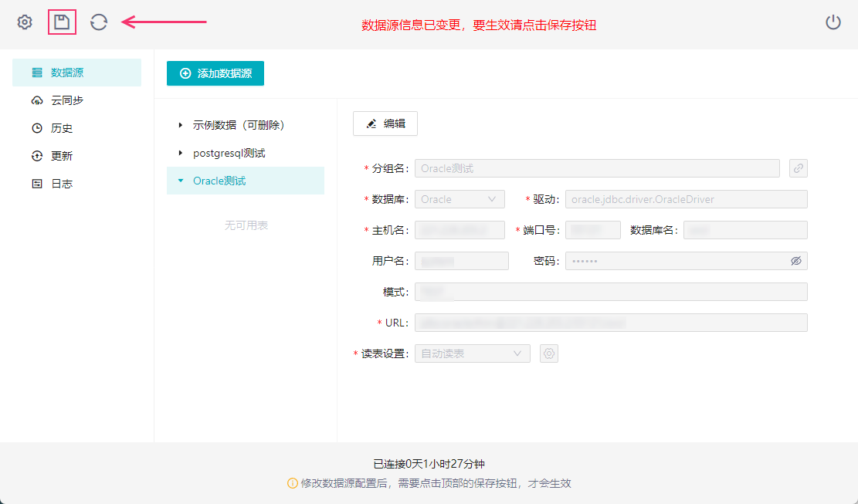Image resolution: width=858 pixels, height=504 pixels.
Task: Open the settings gear in the top bar
Action: coord(25,22)
